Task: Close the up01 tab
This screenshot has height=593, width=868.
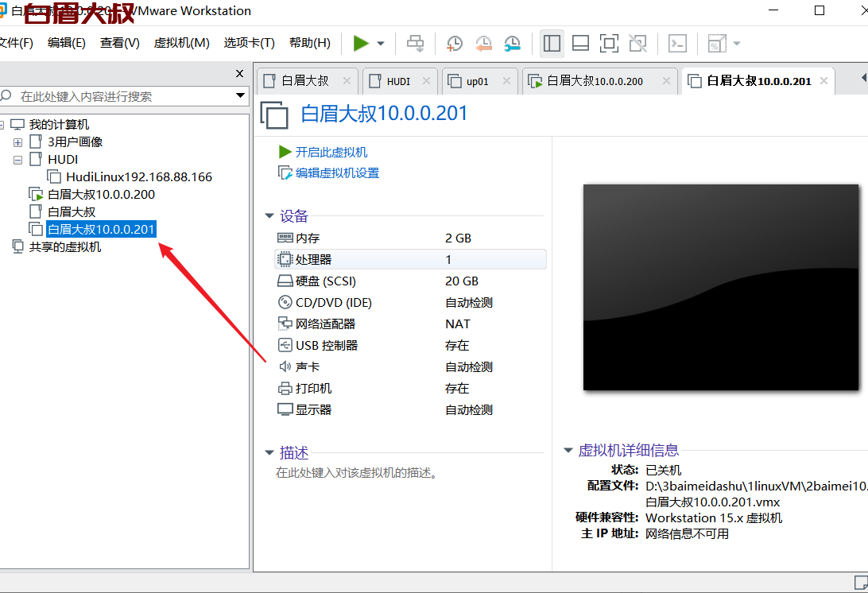Action: (x=506, y=81)
